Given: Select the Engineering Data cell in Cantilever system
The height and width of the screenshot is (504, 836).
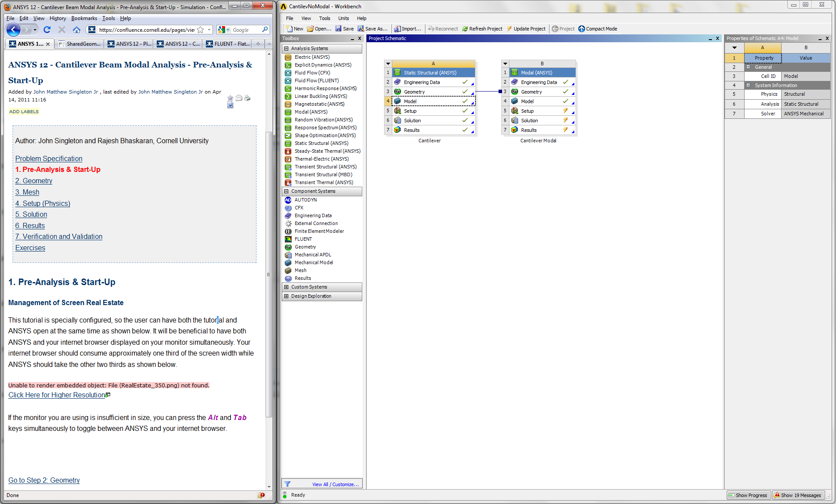Looking at the screenshot, I should [x=433, y=82].
